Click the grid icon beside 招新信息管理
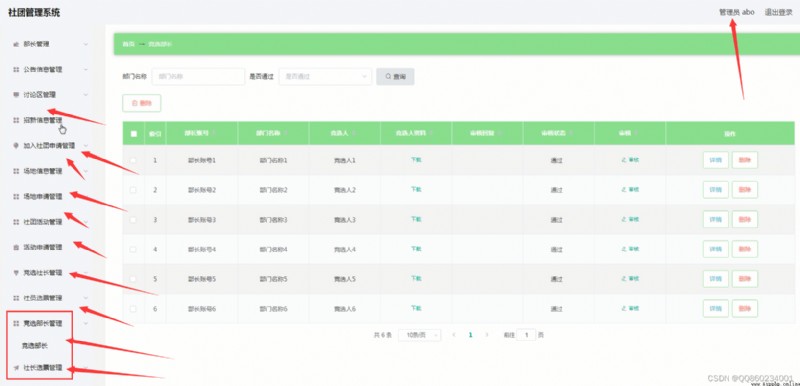800x386 pixels. pos(15,120)
